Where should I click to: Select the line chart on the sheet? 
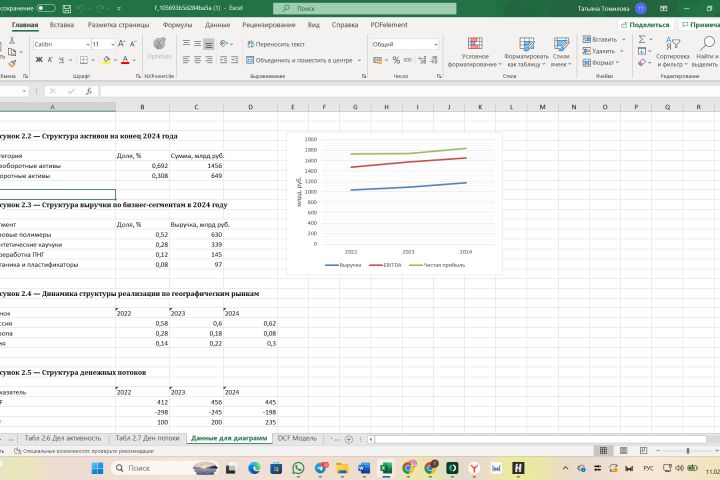(394, 203)
